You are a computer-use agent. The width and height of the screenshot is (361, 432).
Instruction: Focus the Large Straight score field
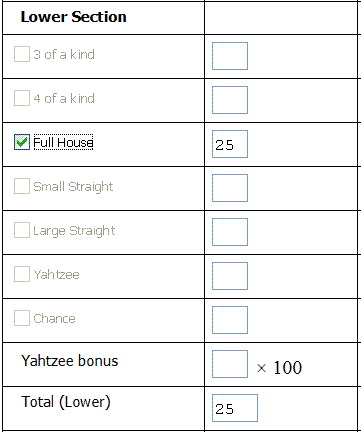(230, 232)
